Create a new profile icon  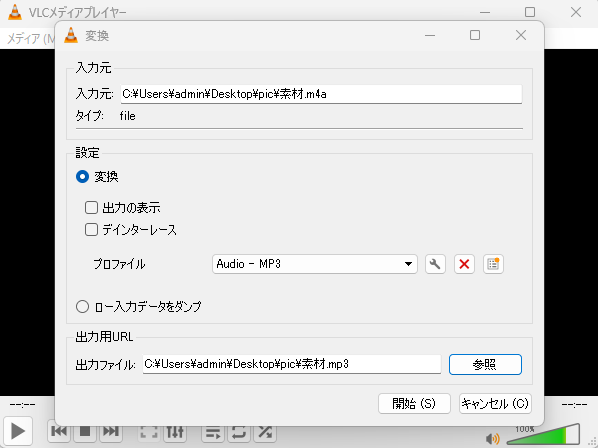493,264
